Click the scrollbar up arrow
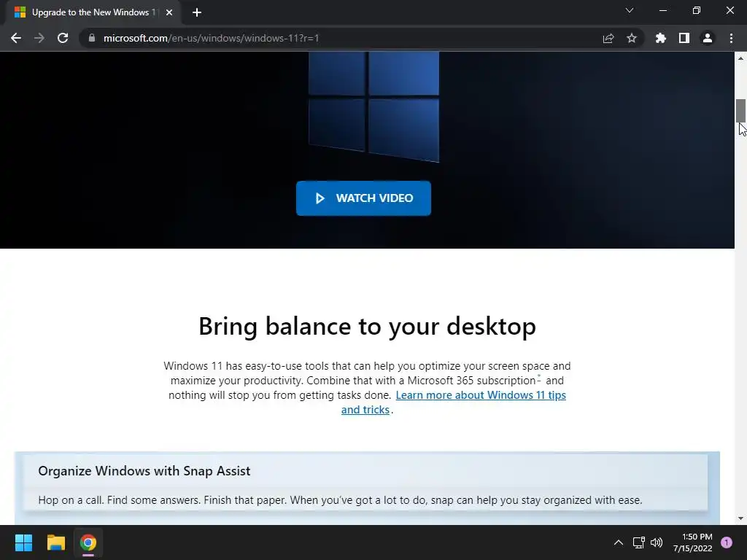The image size is (747, 560). 741,58
